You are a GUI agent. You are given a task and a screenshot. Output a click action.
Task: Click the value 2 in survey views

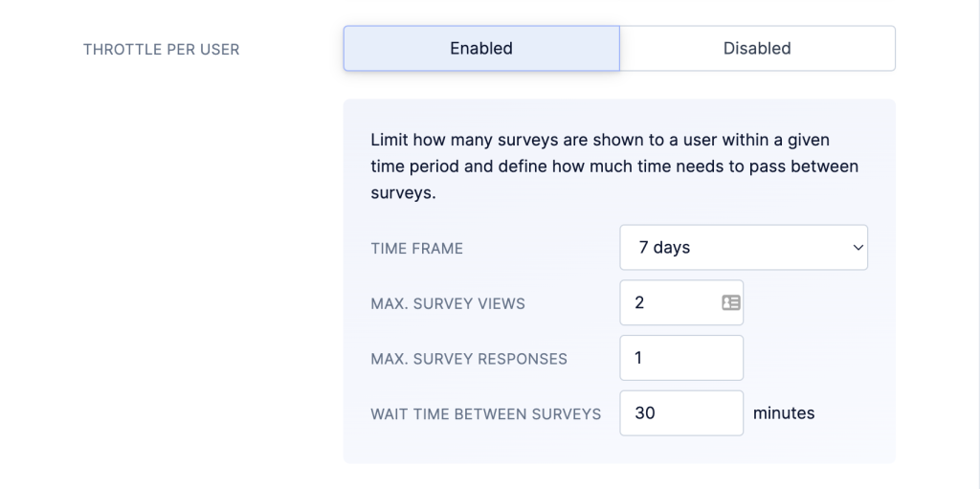(639, 302)
